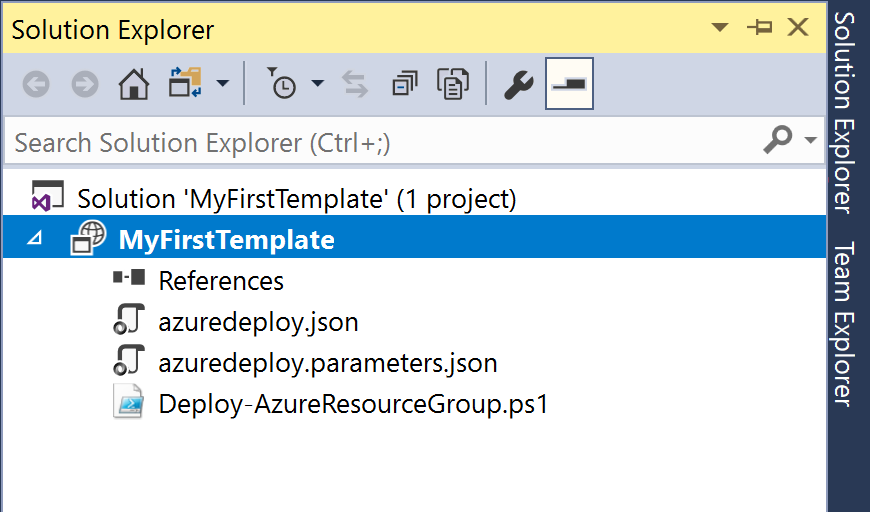This screenshot has width=870, height=512.
Task: Open the search options dropdown arrow
Action: (x=811, y=140)
